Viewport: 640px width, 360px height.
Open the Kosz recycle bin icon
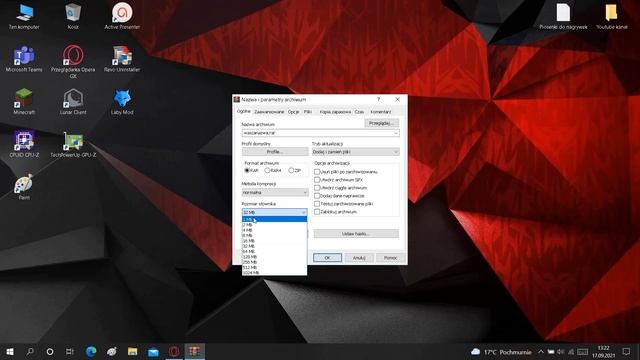click(x=73, y=16)
